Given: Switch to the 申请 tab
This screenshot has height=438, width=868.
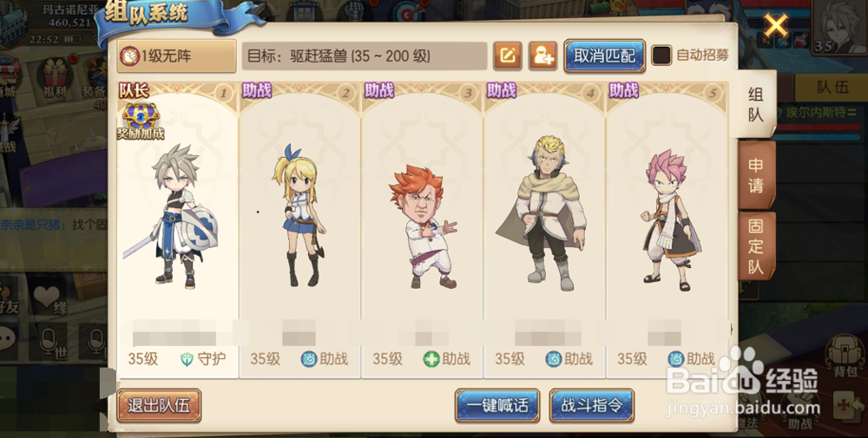Looking at the screenshot, I should 756,174.
